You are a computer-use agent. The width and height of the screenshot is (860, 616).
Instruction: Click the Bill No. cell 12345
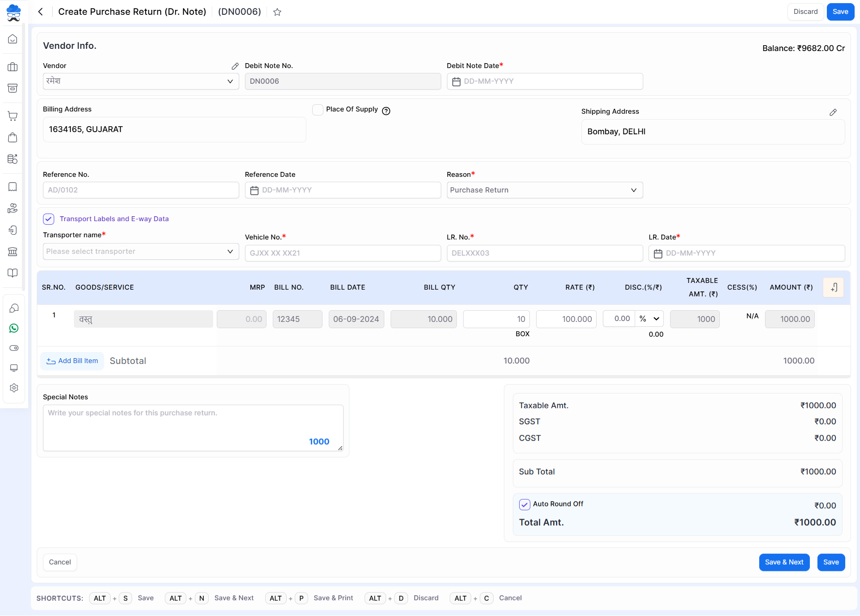click(x=297, y=319)
